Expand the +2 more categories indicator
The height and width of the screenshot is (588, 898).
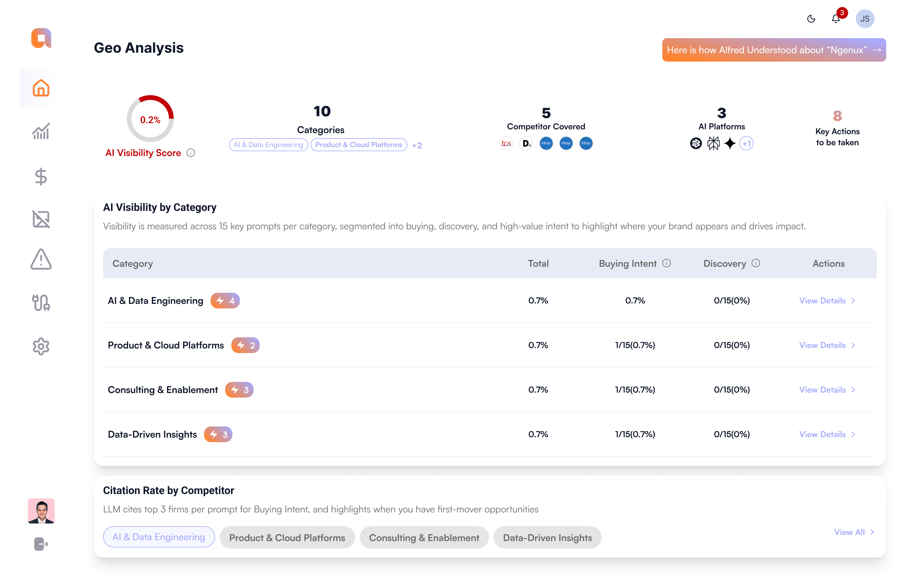click(417, 145)
